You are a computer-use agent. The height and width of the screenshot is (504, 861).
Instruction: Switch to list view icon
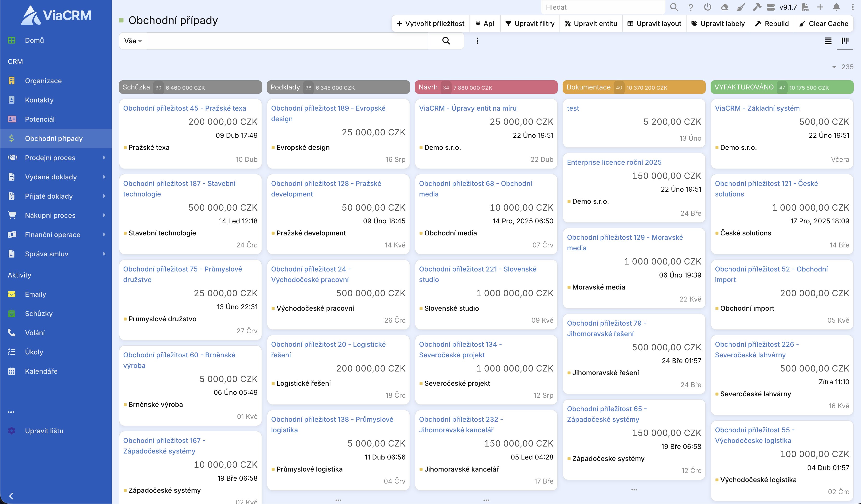(x=828, y=41)
